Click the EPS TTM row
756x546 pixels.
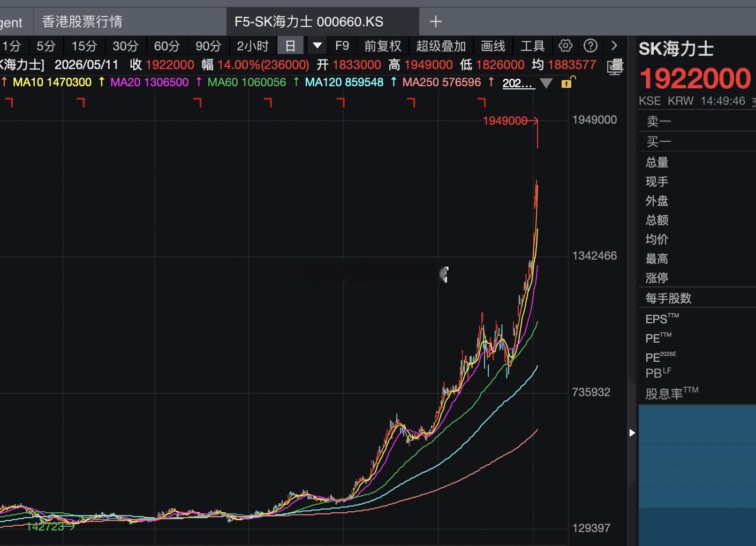[x=697, y=319]
